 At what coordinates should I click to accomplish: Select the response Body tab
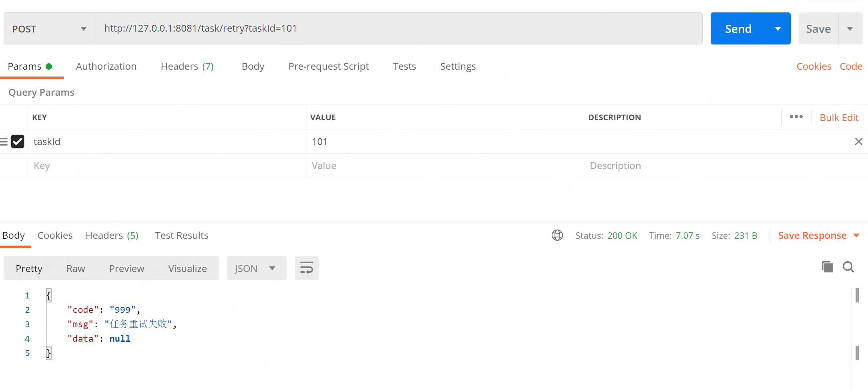point(14,236)
